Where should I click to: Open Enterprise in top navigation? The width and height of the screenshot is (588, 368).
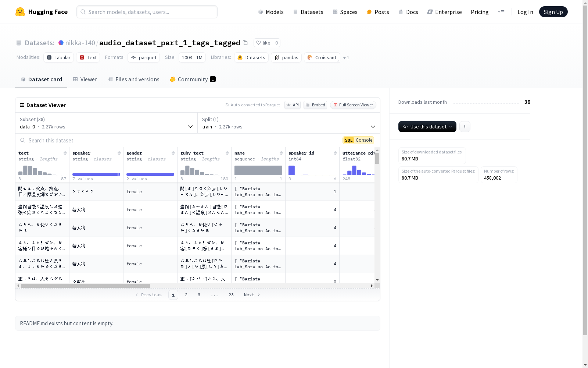(444, 12)
